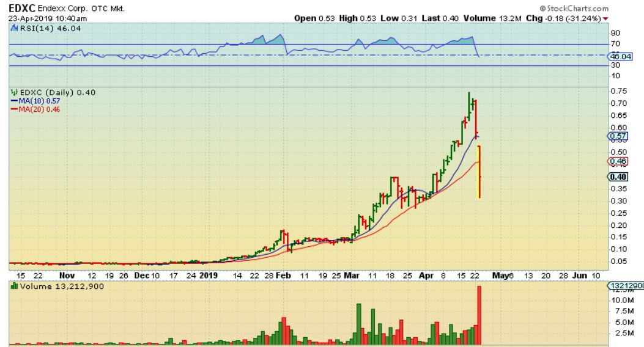Viewport: 644px width, 347px height.
Task: Click the Chg -0.18 (-31.24%) value
Action: (x=563, y=18)
